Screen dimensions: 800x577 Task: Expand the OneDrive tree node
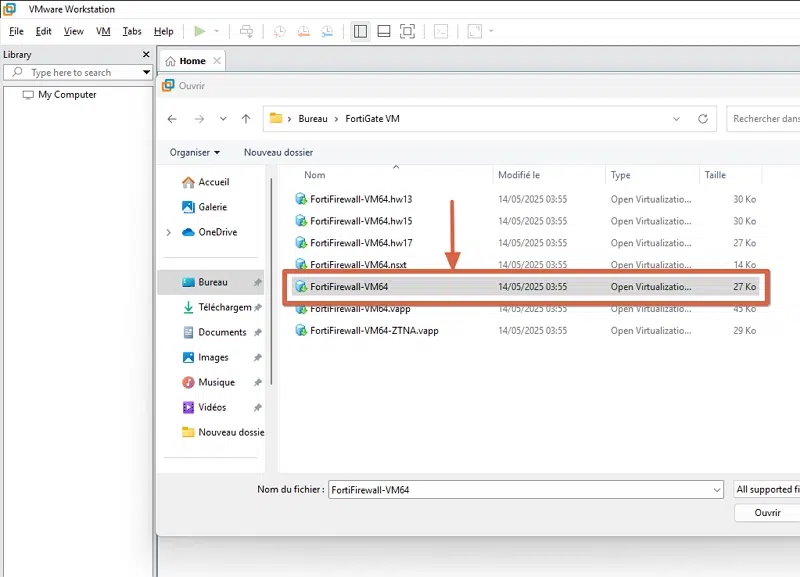point(168,233)
